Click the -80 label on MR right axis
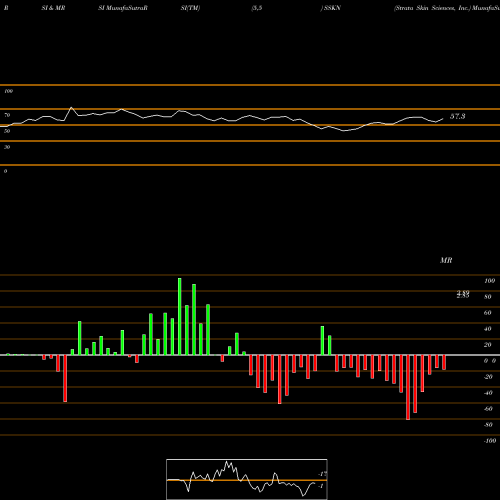The width and height of the screenshot is (500, 500). [488, 425]
